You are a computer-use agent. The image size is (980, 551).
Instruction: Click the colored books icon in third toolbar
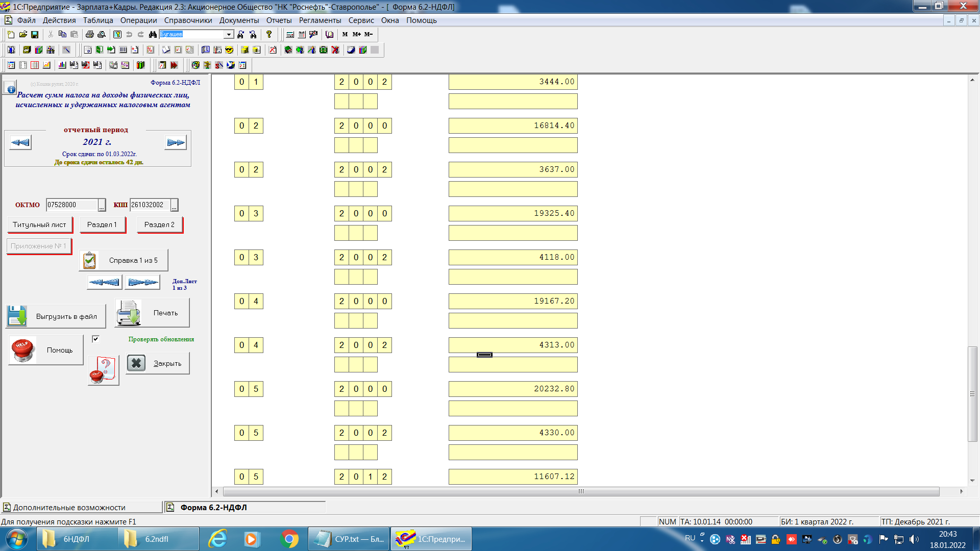pyautogui.click(x=141, y=65)
